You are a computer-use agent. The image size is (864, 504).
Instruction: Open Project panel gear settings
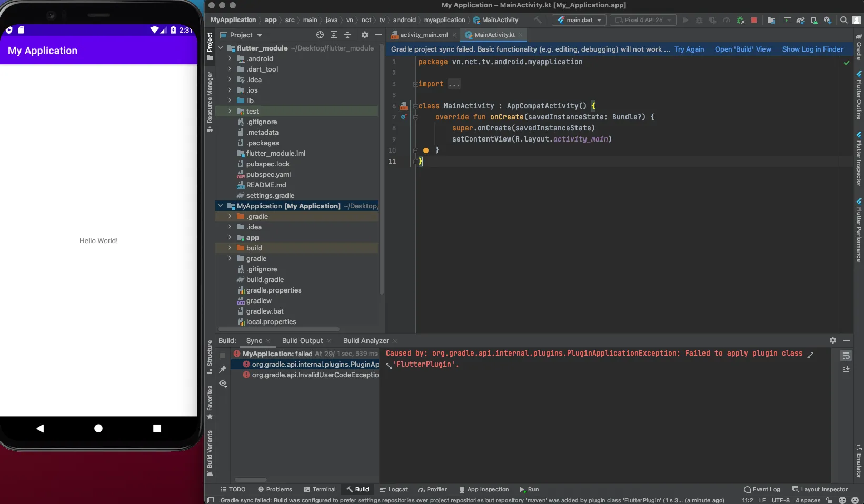click(x=364, y=35)
